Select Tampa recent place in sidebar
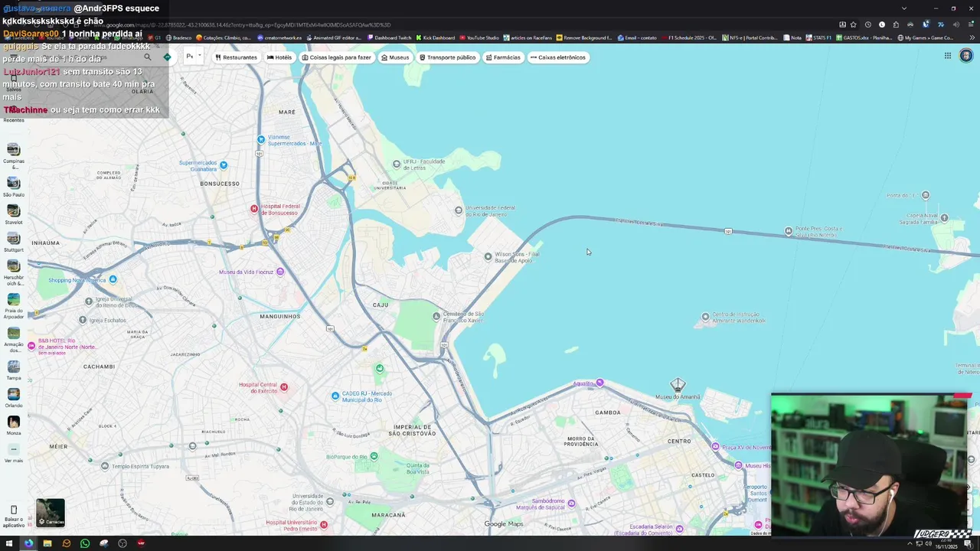980x551 pixels. tap(13, 370)
